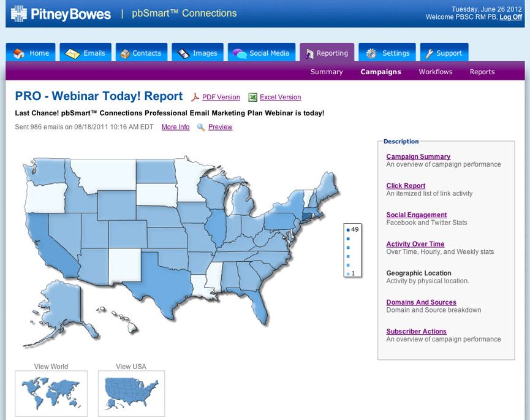
Task: Click the Pitney Bowes logo
Action: pos(61,14)
